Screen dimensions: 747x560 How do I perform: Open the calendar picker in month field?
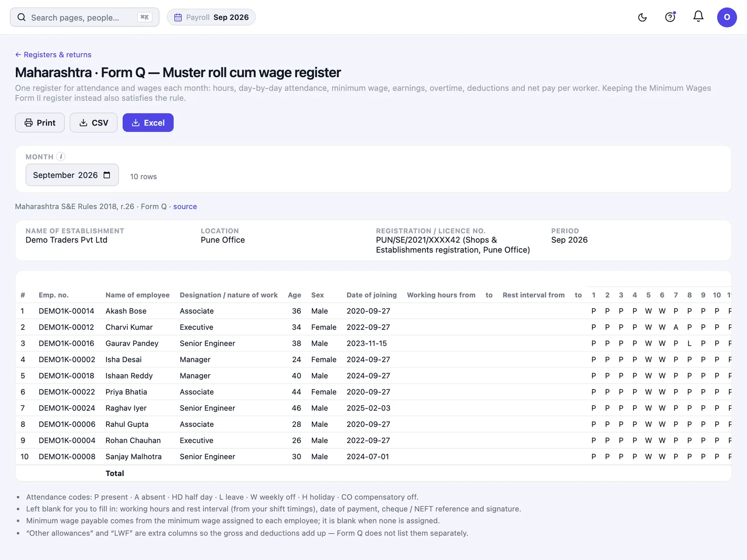tap(107, 175)
